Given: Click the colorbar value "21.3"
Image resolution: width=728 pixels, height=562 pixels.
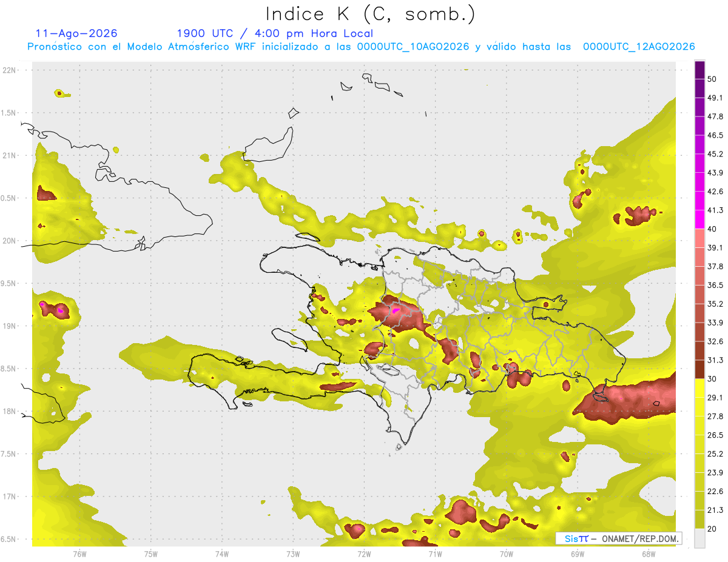Looking at the screenshot, I should click(x=715, y=510).
